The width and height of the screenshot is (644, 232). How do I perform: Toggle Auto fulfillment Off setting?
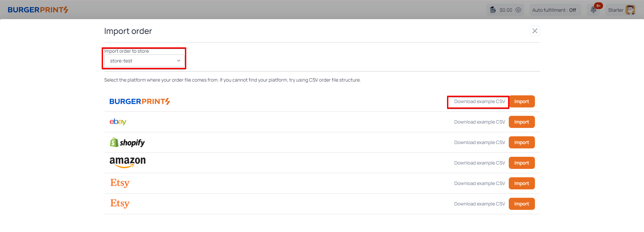tap(554, 10)
